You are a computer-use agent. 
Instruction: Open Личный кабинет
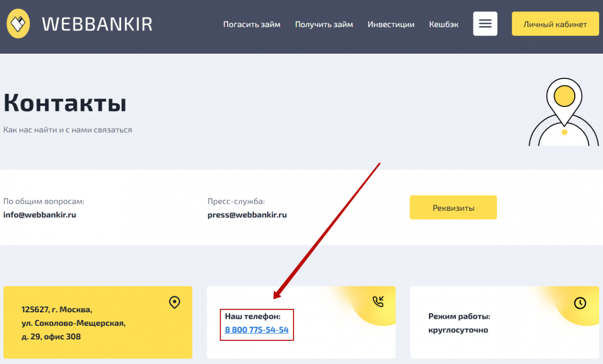(555, 24)
